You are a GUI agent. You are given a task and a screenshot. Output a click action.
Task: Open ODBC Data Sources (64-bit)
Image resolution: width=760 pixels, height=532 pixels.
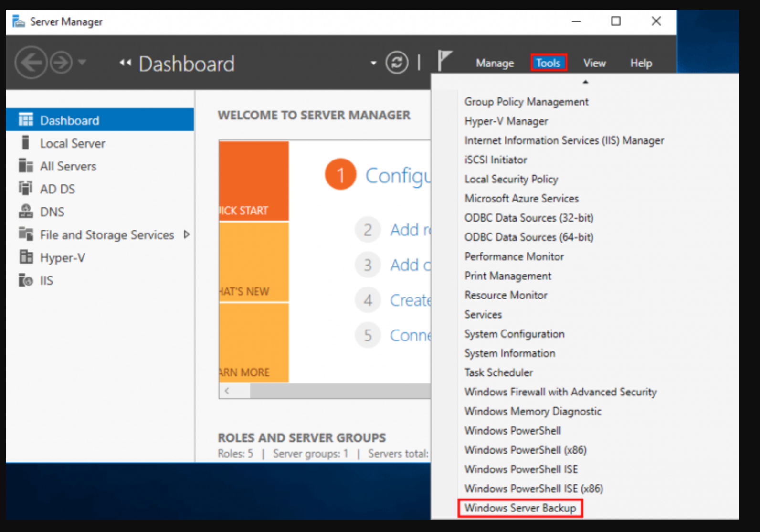tap(529, 237)
